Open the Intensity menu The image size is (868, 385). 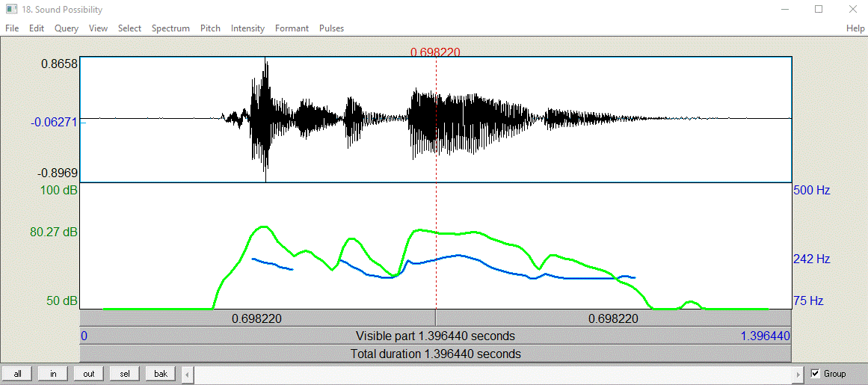247,28
